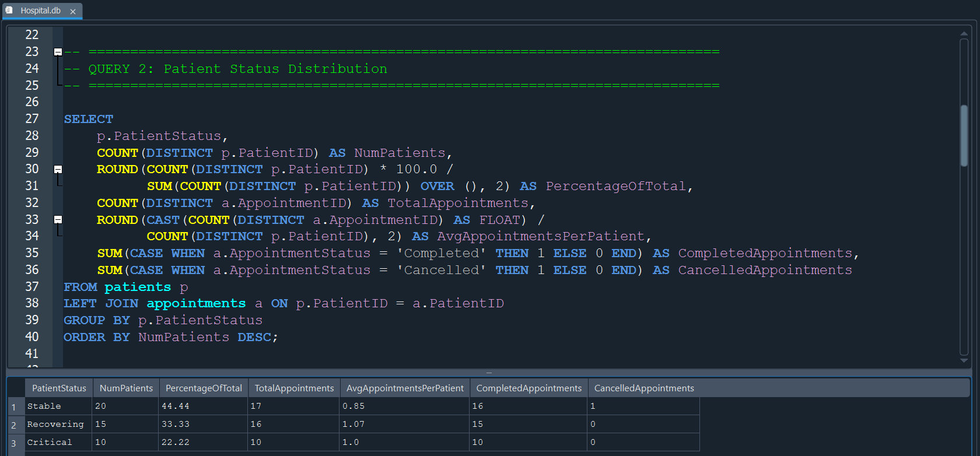
Task: Click line number 37 in the gutter
Action: pos(32,287)
